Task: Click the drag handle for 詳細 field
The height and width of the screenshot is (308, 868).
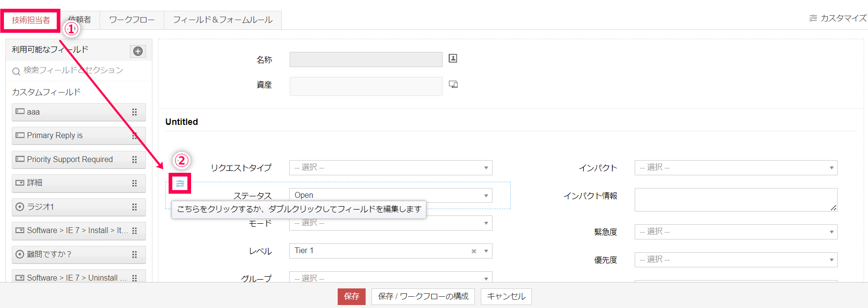Action: pyautogui.click(x=134, y=183)
